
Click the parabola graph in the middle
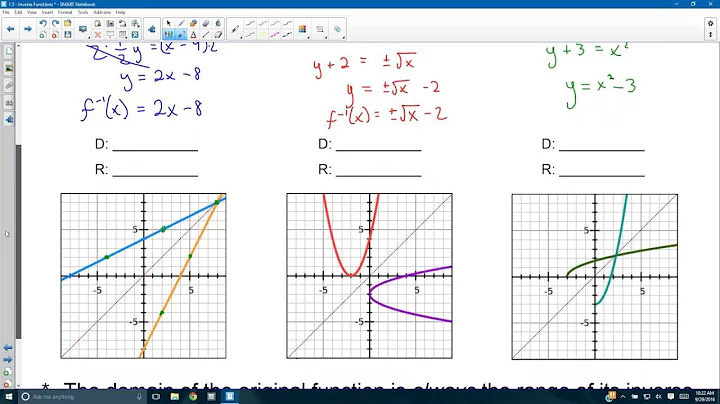[370, 276]
